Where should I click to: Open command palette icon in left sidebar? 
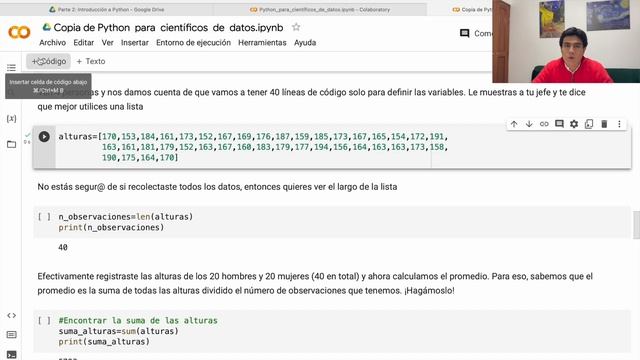pyautogui.click(x=11, y=335)
